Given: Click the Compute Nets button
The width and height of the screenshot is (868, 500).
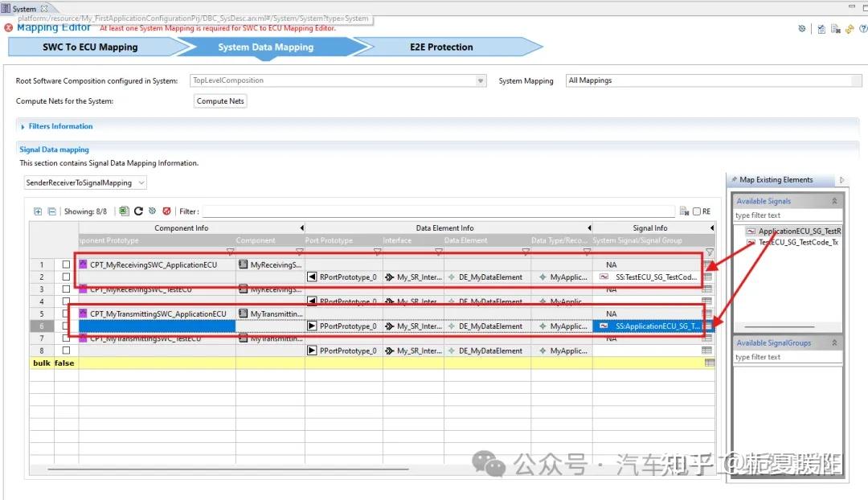Looking at the screenshot, I should click(219, 100).
